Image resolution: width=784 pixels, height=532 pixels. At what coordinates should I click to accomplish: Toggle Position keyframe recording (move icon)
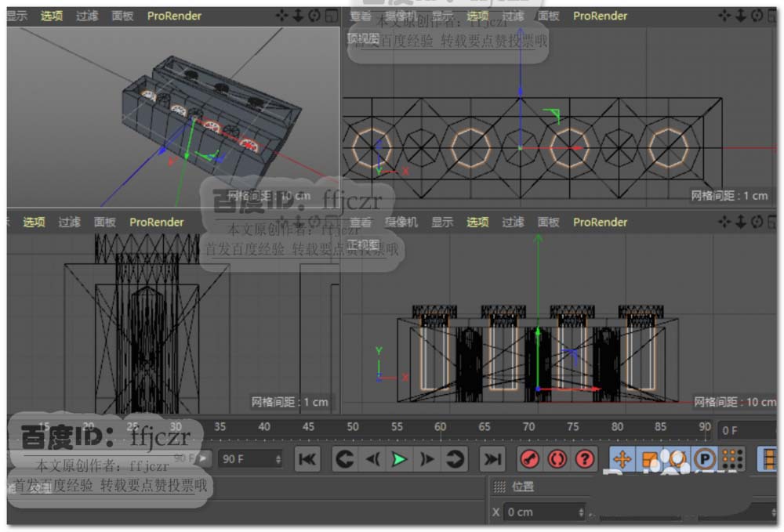(x=622, y=459)
